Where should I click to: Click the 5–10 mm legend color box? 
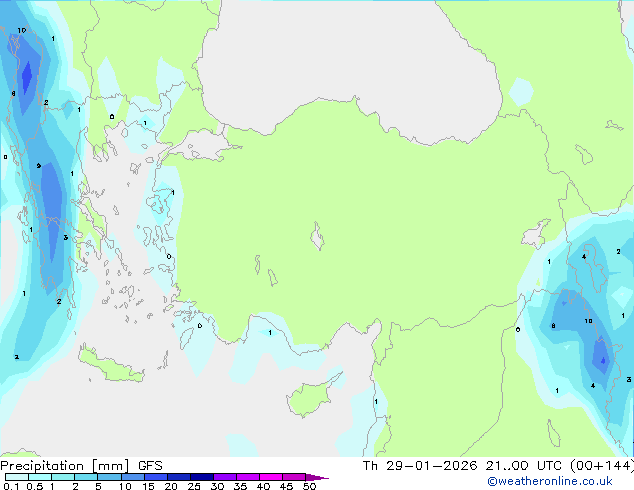click(x=109, y=477)
